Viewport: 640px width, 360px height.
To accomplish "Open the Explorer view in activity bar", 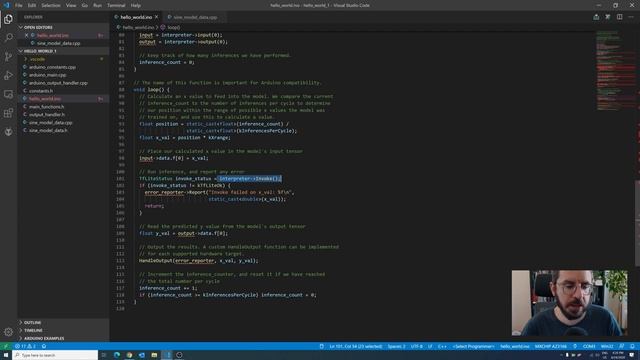I will tap(8, 19).
